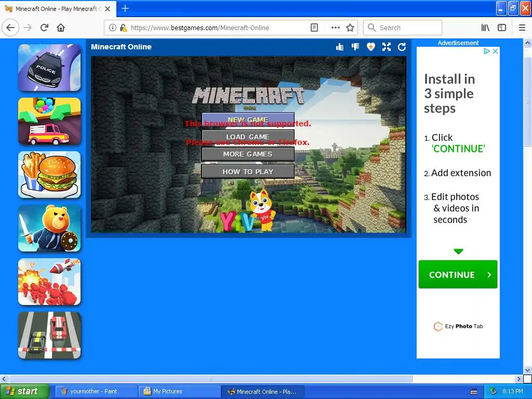Click the horizontal scrollbar thumb
The width and height of the screenshot is (532, 399).
click(x=210, y=379)
